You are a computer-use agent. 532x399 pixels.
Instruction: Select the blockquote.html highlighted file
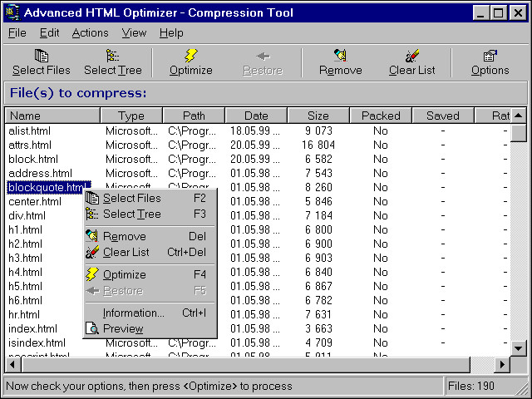pyautogui.click(x=49, y=187)
